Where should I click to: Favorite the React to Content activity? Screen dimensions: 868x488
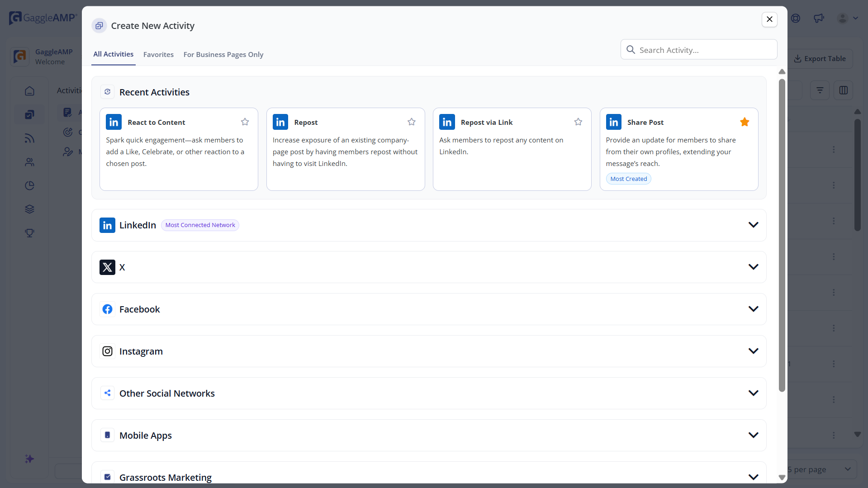coord(245,122)
